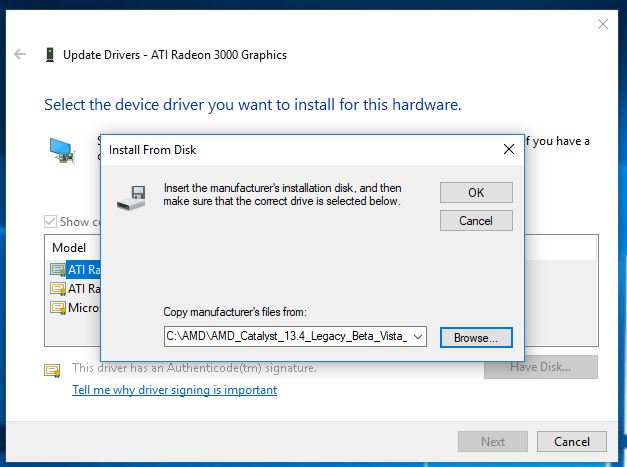The height and width of the screenshot is (467, 627).
Task: Open 'Tell me why driver signing is important'
Action: tap(174, 390)
